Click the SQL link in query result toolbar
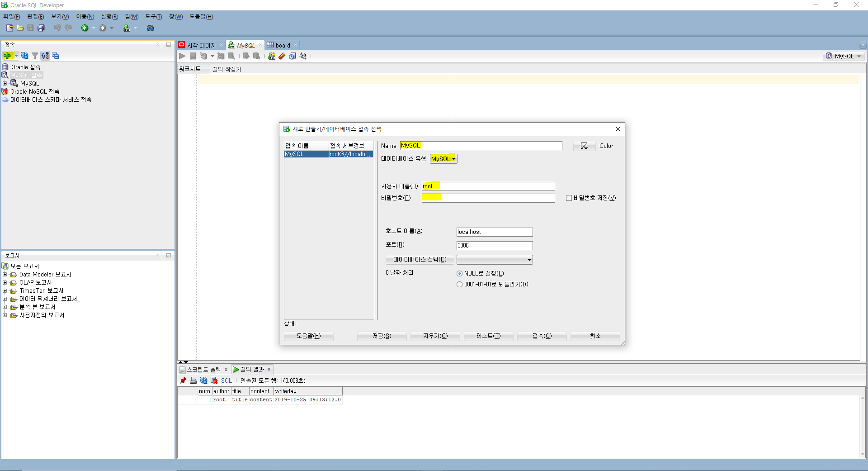Screen dimensions: 868x471 [226, 381]
